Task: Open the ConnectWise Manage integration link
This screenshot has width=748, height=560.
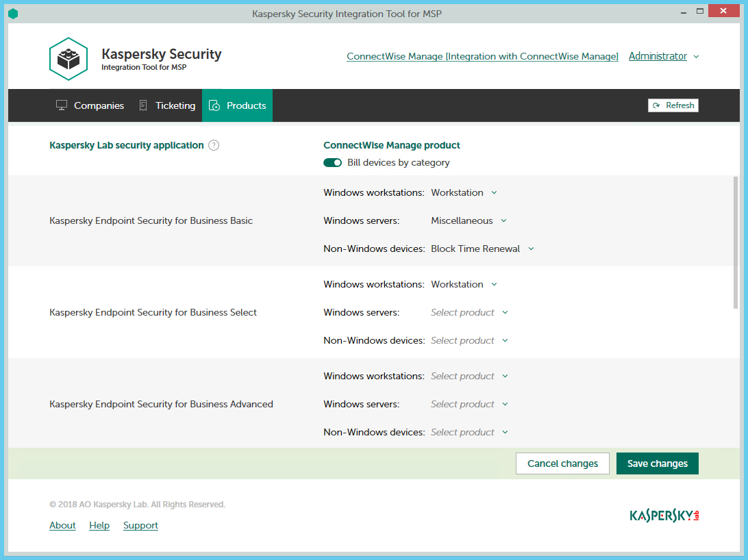Action: [x=482, y=57]
